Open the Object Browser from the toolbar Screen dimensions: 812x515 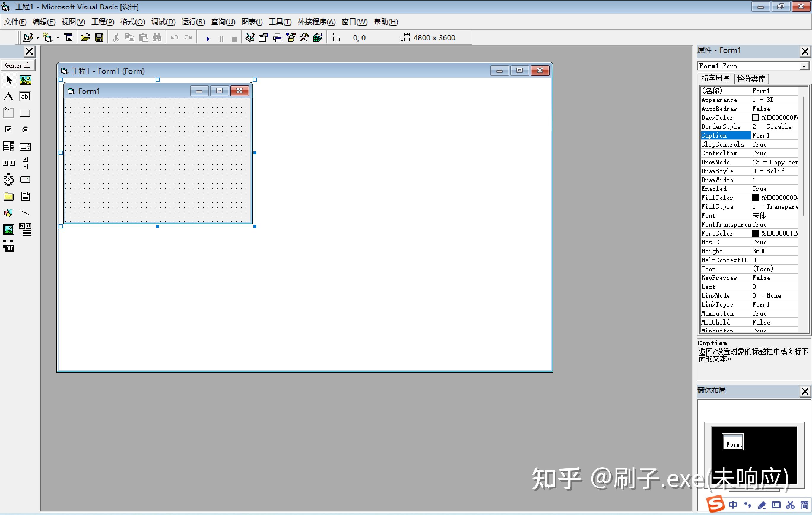tap(290, 37)
